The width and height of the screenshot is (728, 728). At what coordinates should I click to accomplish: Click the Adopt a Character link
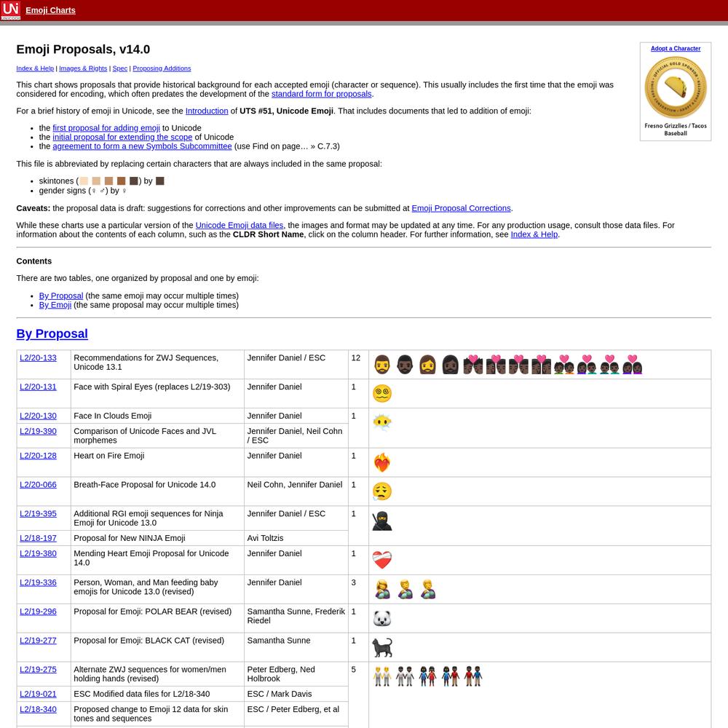point(676,48)
